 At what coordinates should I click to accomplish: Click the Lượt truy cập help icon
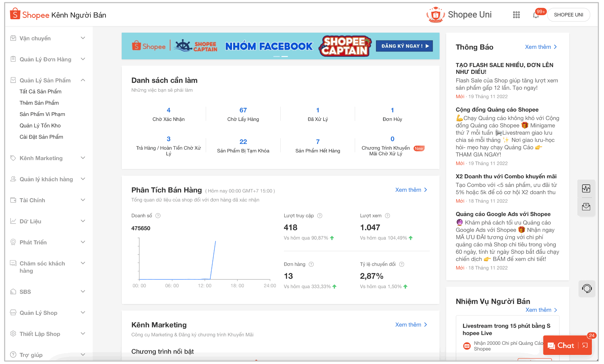[320, 216]
